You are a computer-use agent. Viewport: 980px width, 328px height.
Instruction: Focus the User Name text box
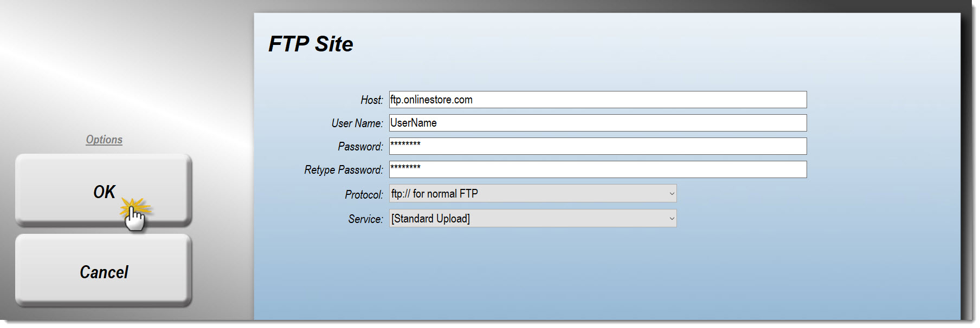pos(598,123)
